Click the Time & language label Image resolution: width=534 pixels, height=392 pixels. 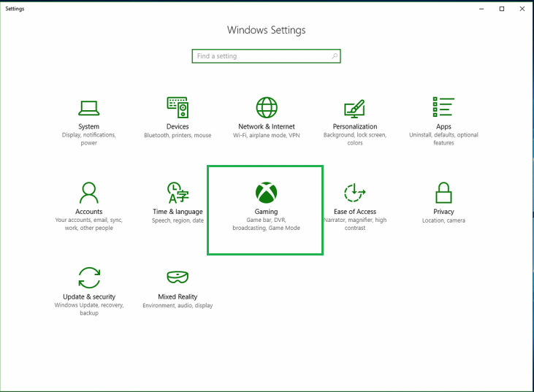pyautogui.click(x=178, y=212)
